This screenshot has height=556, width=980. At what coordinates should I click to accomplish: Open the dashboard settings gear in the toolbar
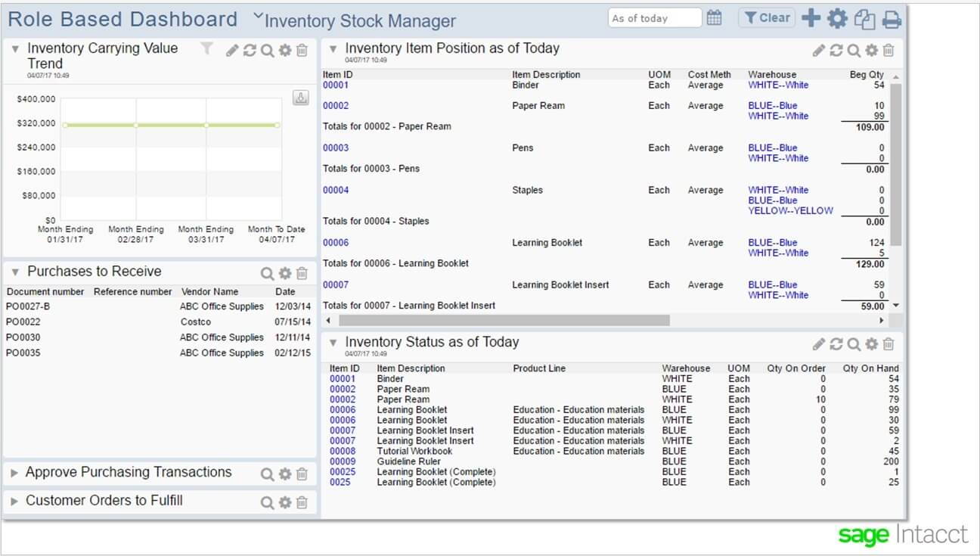coord(836,17)
